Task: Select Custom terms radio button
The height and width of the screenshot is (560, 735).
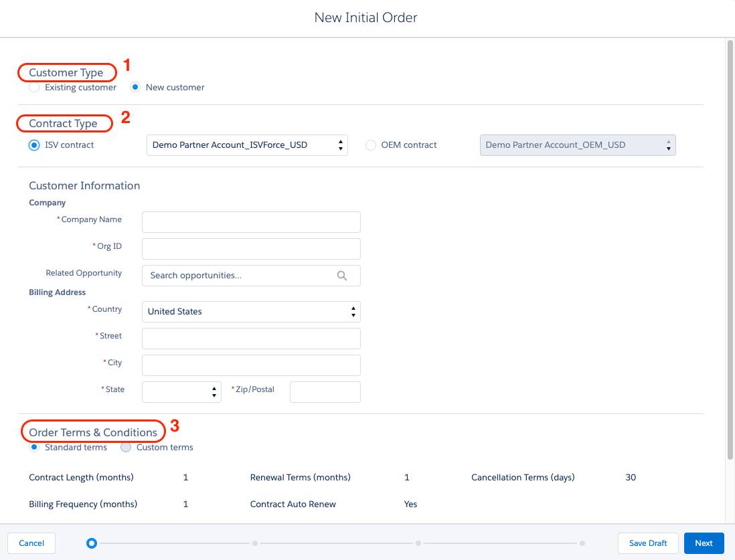Action: click(126, 447)
